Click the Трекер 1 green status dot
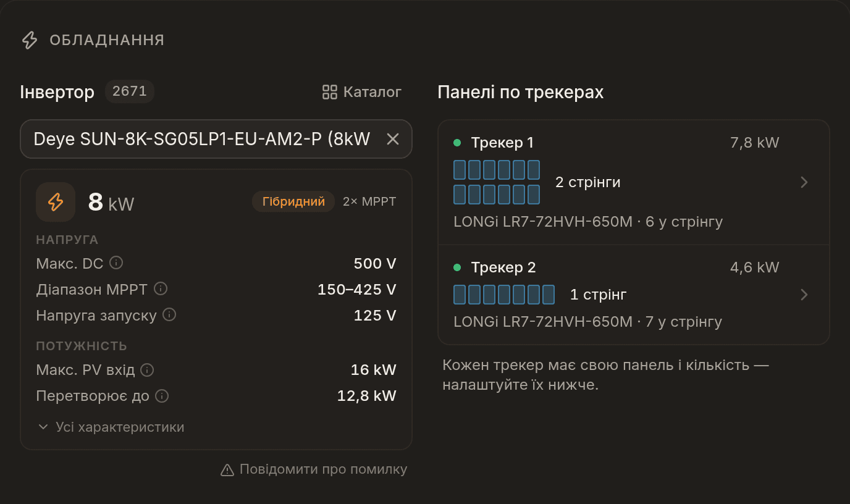This screenshot has height=504, width=850. click(457, 143)
